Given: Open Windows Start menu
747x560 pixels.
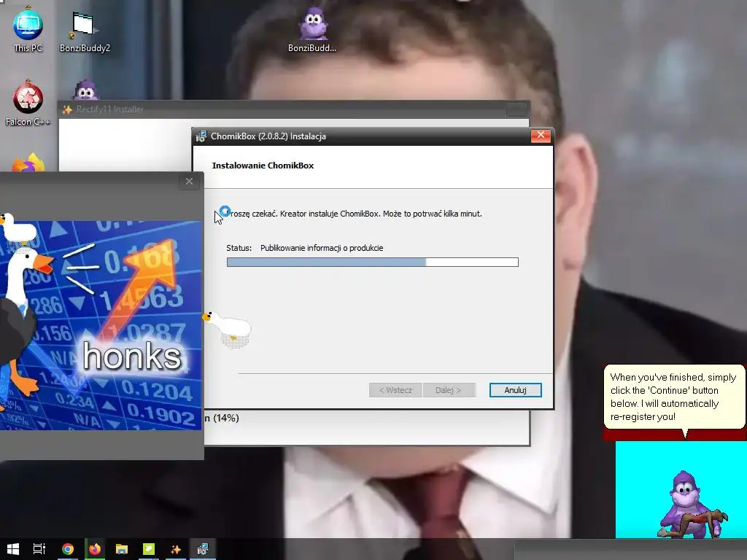Looking at the screenshot, I should click(13, 549).
